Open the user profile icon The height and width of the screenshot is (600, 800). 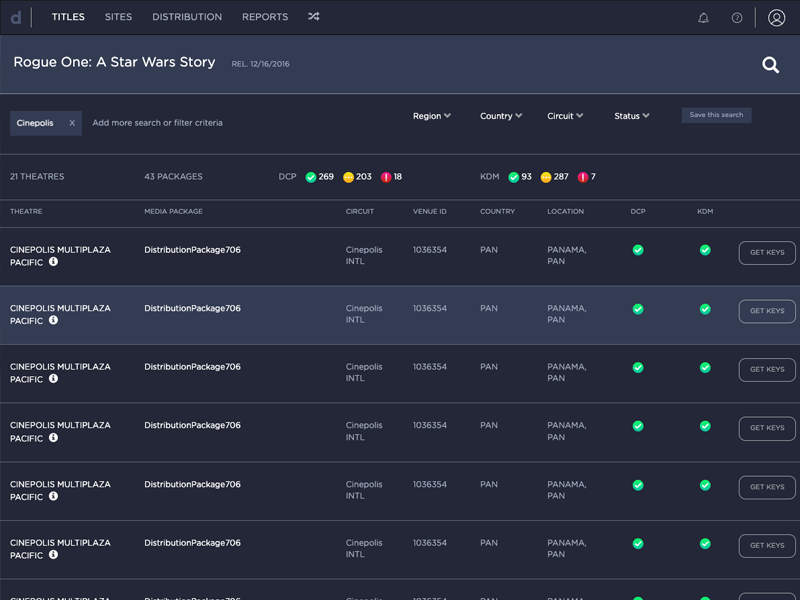coord(777,18)
